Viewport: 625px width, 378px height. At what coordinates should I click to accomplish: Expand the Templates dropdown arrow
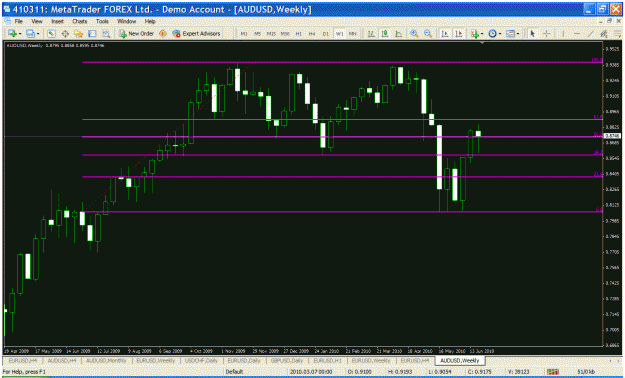click(x=518, y=34)
